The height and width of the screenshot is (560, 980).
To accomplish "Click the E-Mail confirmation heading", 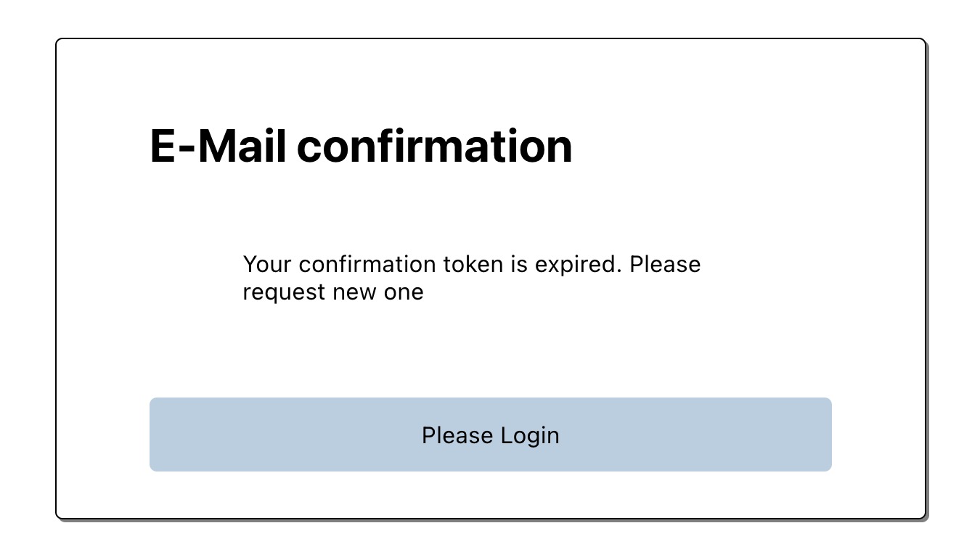I will pyautogui.click(x=361, y=146).
